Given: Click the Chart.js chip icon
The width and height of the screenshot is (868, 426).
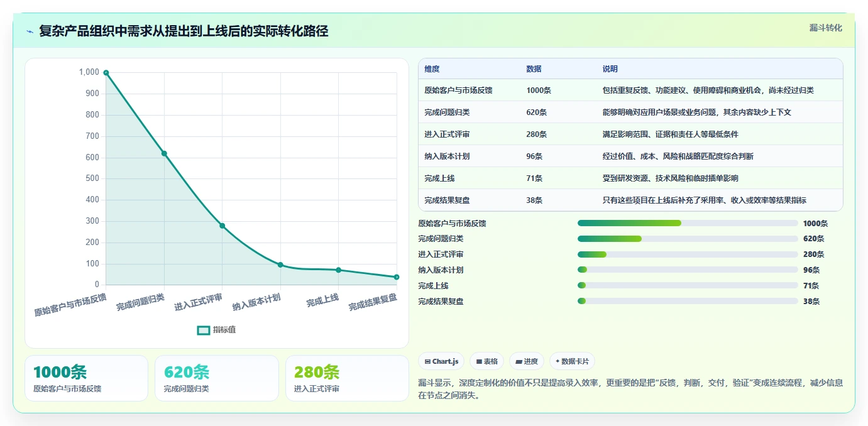Looking at the screenshot, I should pos(427,361).
